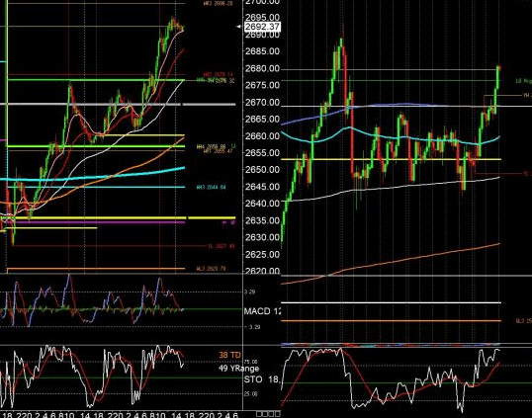Viewport: 532px width, 418px height.
Task: Click the small arrow pointing at 2692.37
Action: 239,27
